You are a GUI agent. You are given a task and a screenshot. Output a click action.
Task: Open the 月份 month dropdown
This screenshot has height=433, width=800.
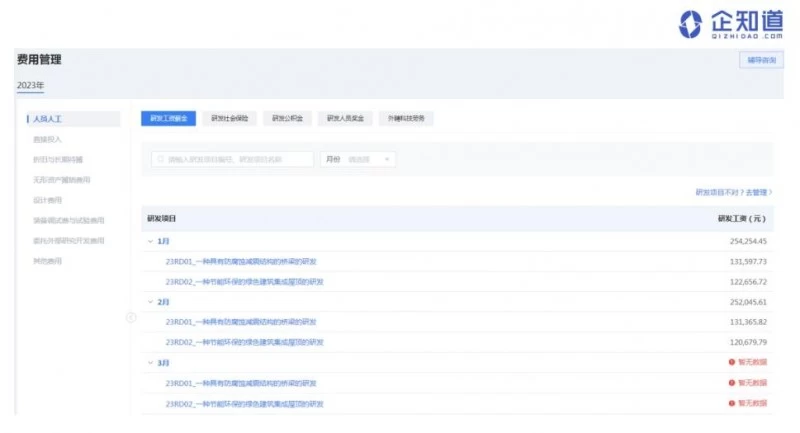pyautogui.click(x=370, y=159)
